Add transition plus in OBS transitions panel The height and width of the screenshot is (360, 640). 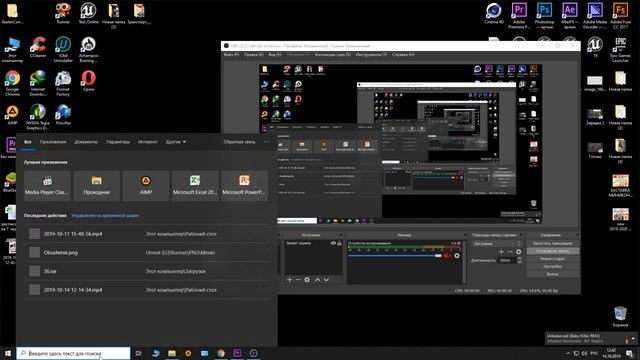[x=501, y=252]
